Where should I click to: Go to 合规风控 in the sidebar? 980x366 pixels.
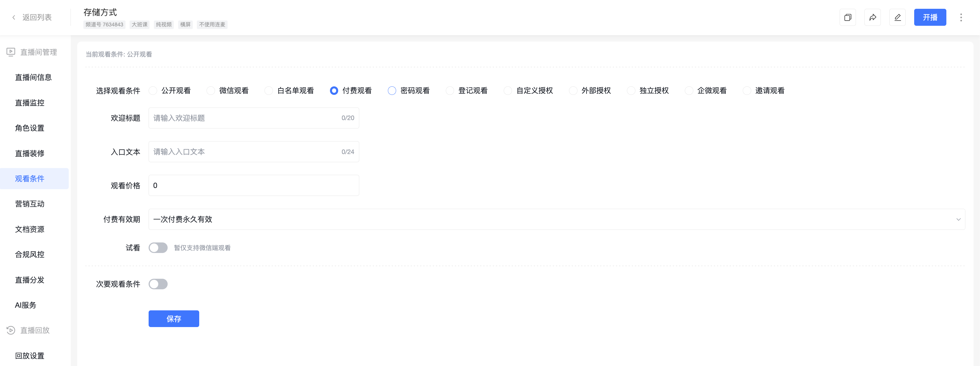30,254
